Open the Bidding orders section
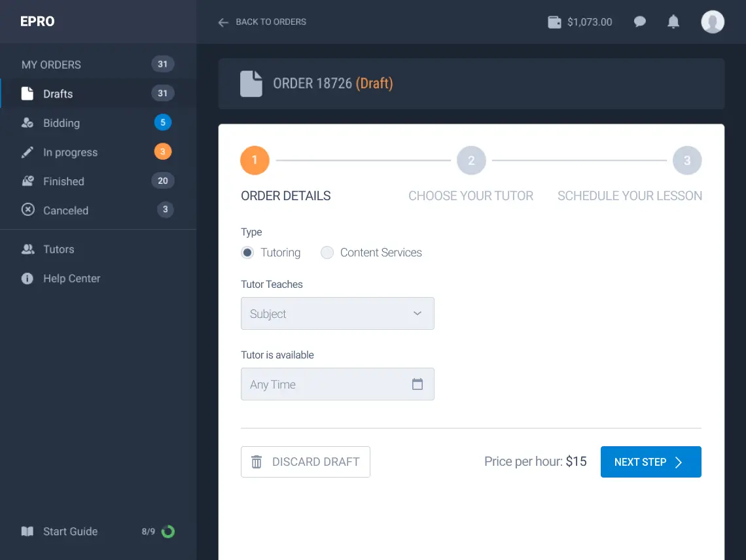The image size is (746, 560). click(62, 123)
